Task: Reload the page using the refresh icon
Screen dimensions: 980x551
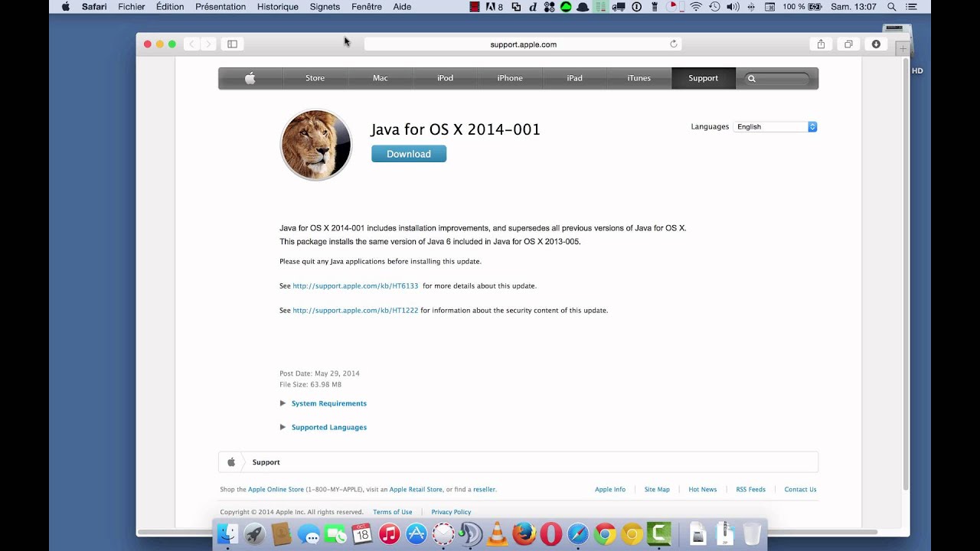Action: coord(674,44)
